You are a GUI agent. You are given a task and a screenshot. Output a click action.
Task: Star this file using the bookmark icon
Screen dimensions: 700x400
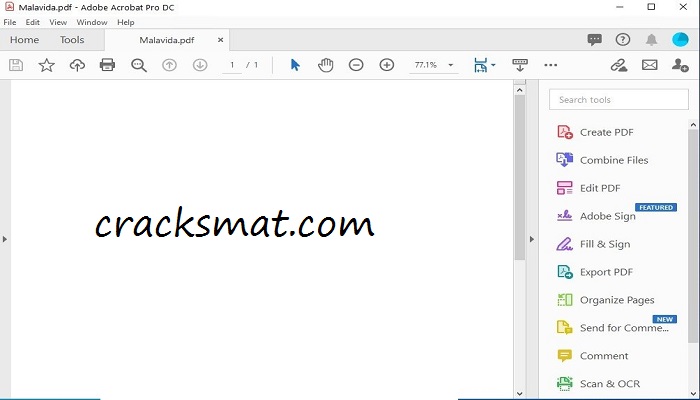coord(46,65)
